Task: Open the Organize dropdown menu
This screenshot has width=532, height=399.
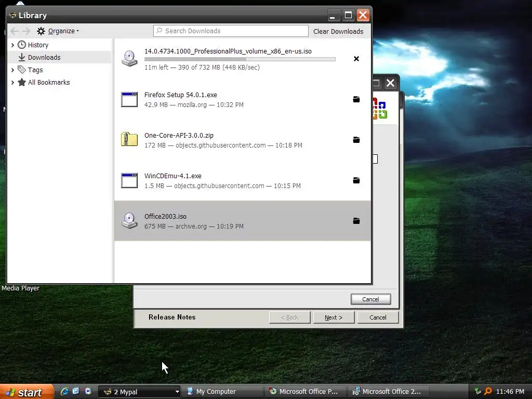Action: point(63,31)
